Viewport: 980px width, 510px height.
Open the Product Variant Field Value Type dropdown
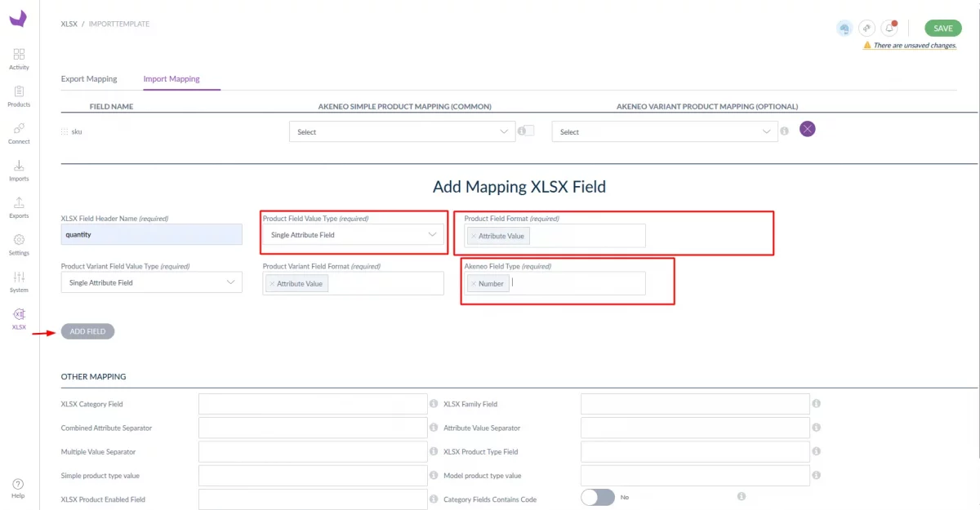pyautogui.click(x=151, y=282)
